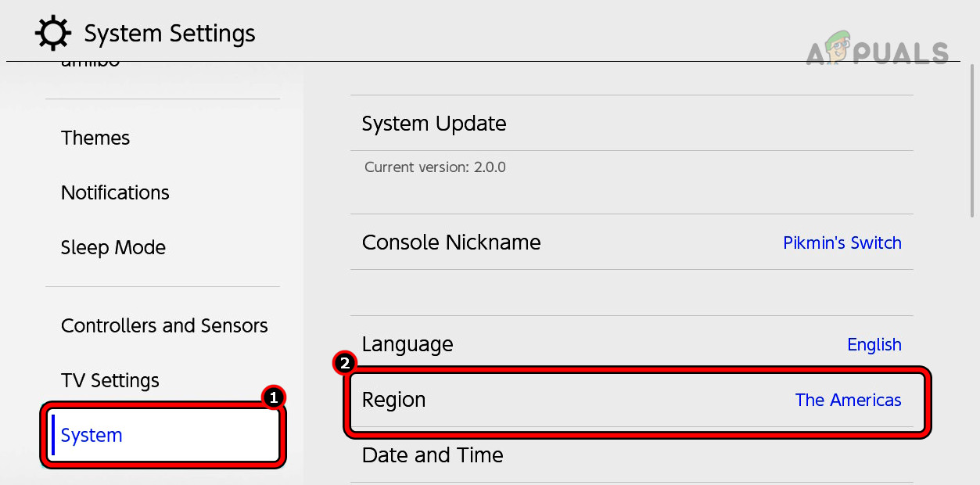This screenshot has height=485, width=980.
Task: Open the Sleep Mode settings
Action: pos(113,247)
